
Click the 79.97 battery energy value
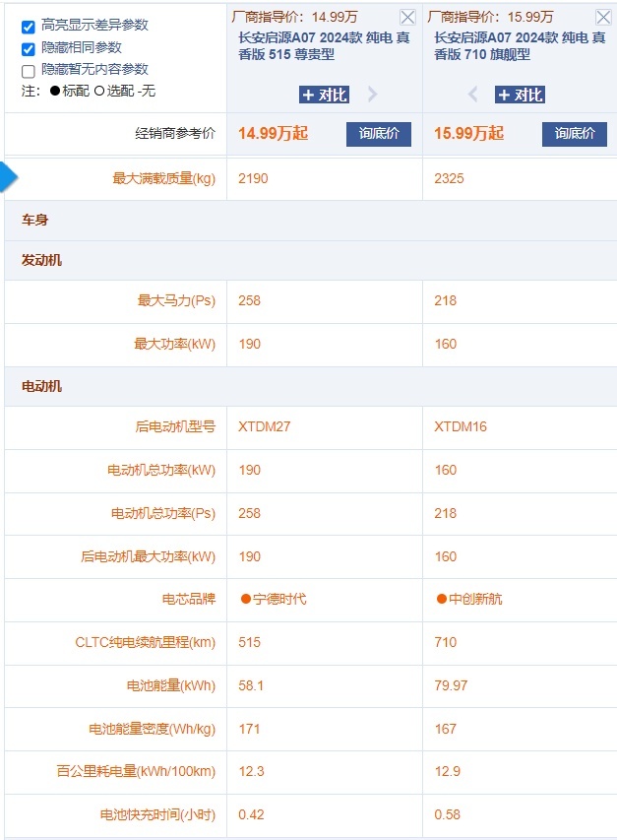click(x=451, y=685)
